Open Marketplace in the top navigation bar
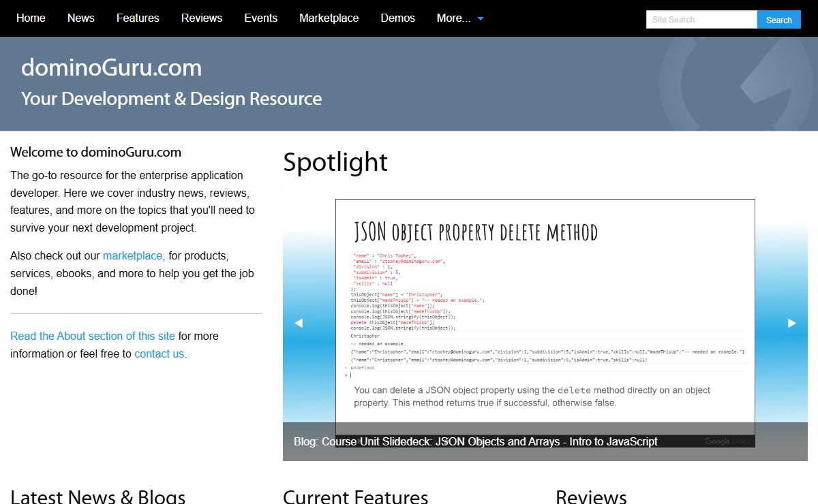Image resolution: width=818 pixels, height=504 pixels. click(x=329, y=18)
